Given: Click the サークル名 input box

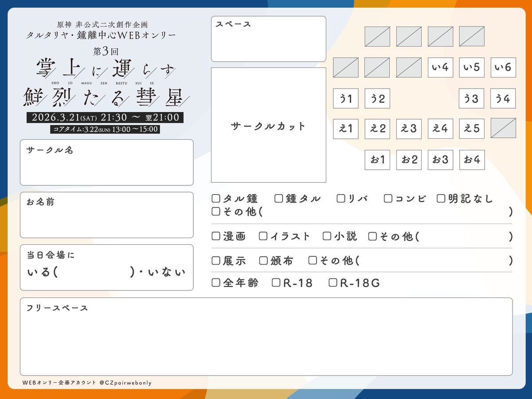Looking at the screenshot, I should (106, 162).
